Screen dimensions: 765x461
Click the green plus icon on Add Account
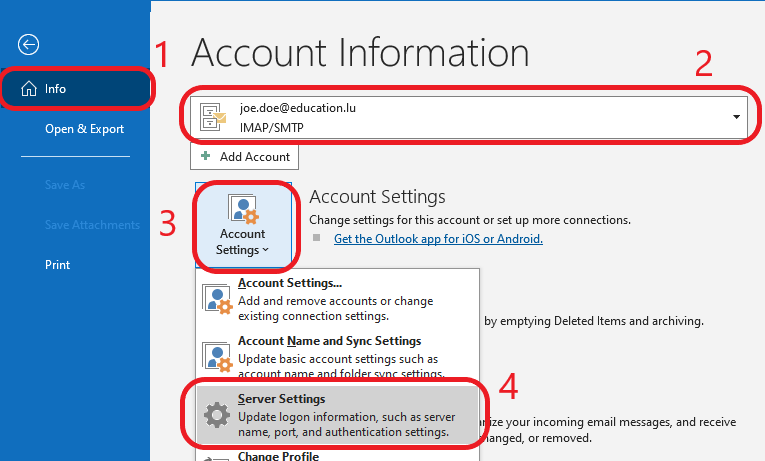coord(206,156)
